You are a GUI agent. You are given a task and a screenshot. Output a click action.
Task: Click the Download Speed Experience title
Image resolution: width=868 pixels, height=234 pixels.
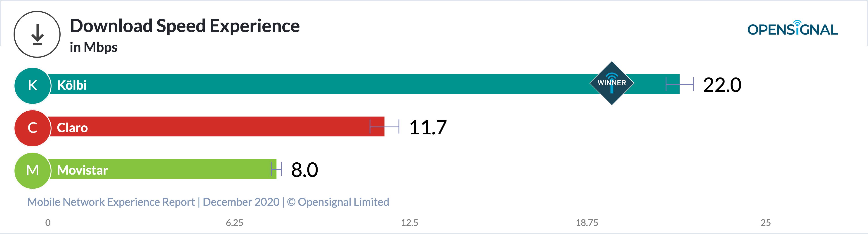(185, 26)
